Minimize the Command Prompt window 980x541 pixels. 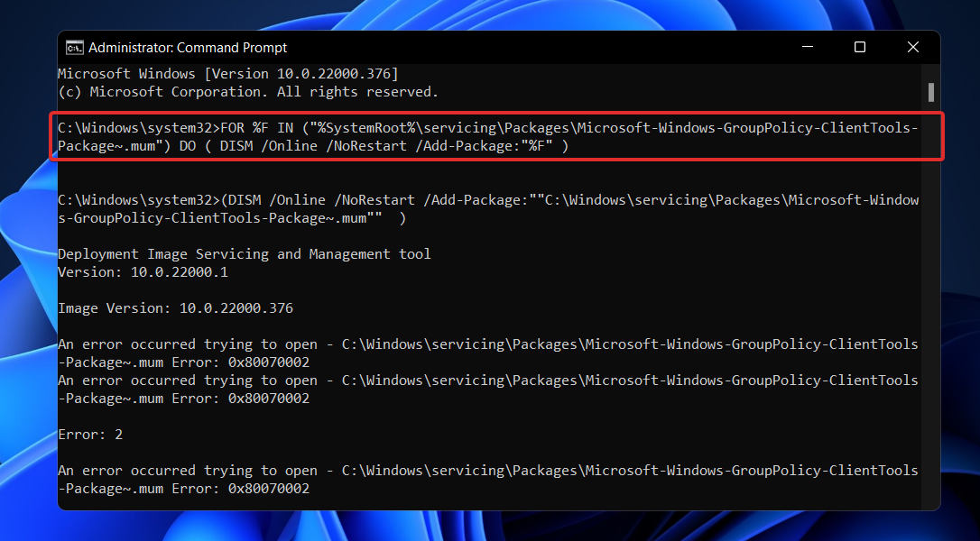click(806, 47)
